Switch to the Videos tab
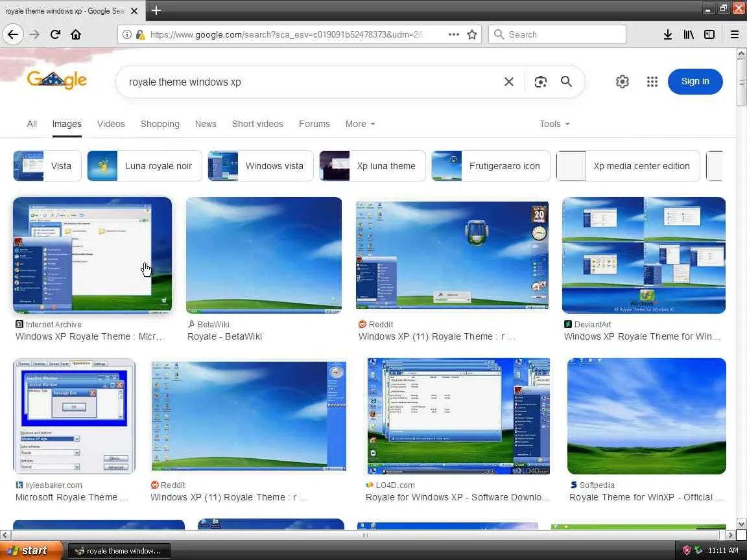Viewport: 747px width, 560px height. click(111, 124)
